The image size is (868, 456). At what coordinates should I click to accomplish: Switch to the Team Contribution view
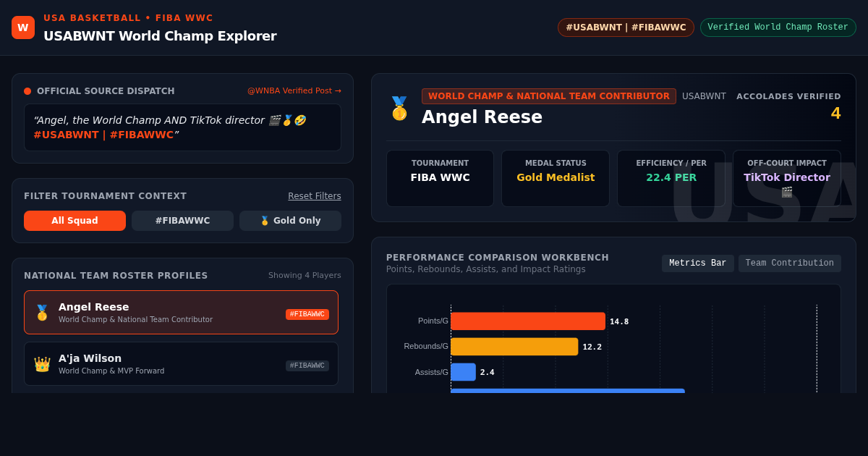coord(789,263)
